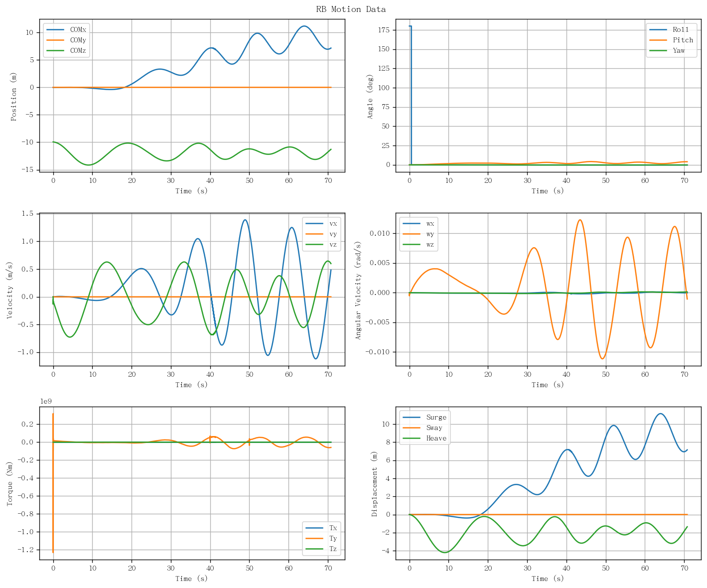This screenshot has width=707, height=588.
Task: Click the "Position (m)" y-axis label
Action: 14,96
